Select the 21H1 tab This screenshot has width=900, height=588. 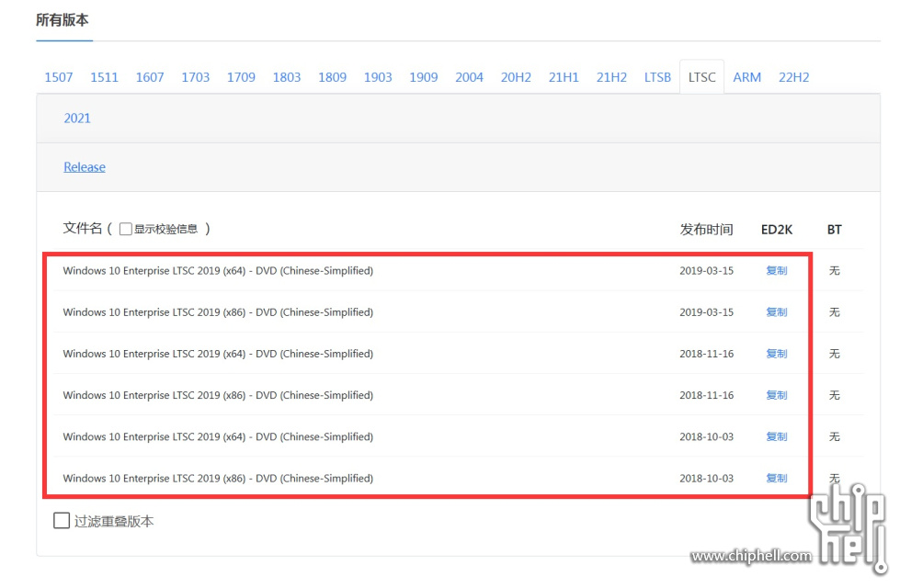point(564,77)
